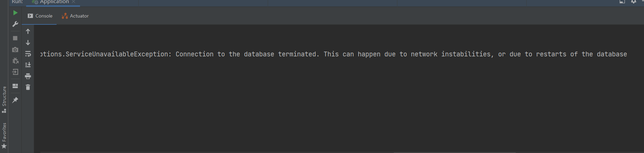644x153 pixels.
Task: Click the debugger bug icon in the run sidebar
Action: tap(15, 61)
